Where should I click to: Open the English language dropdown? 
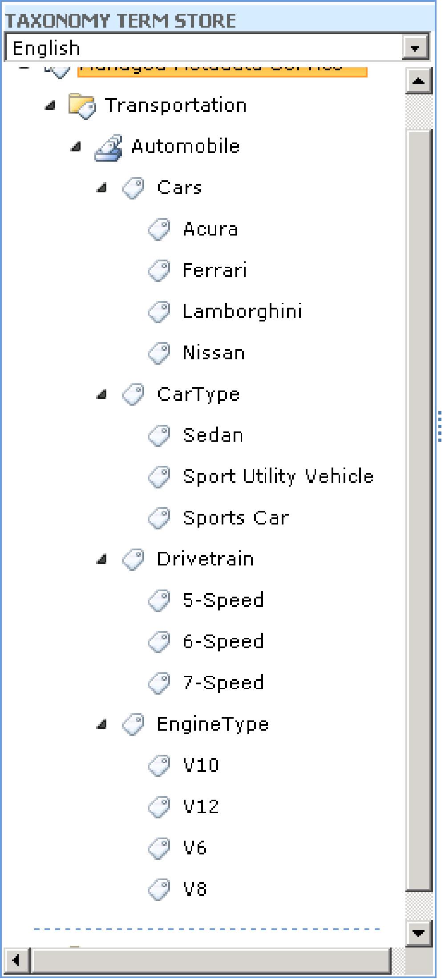[415, 48]
